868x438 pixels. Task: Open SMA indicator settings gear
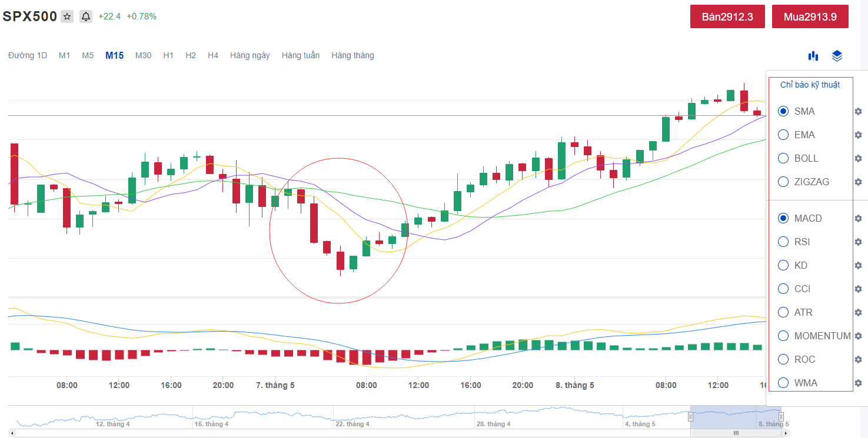pyautogui.click(x=858, y=112)
